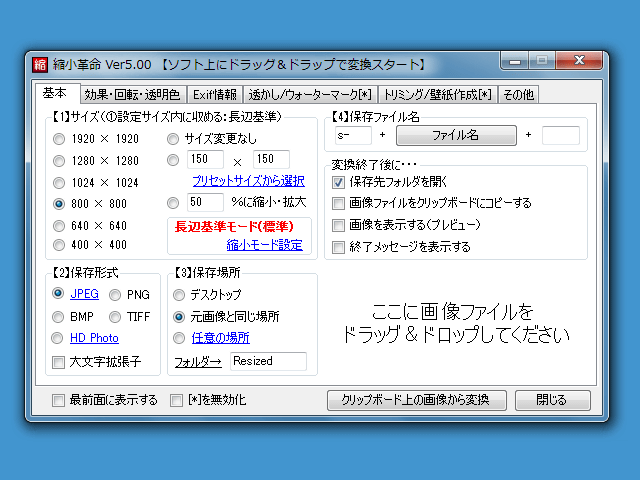Enable 画像を表示する(プレビュー) checkbox
This screenshot has height=480, width=640.
338,225
